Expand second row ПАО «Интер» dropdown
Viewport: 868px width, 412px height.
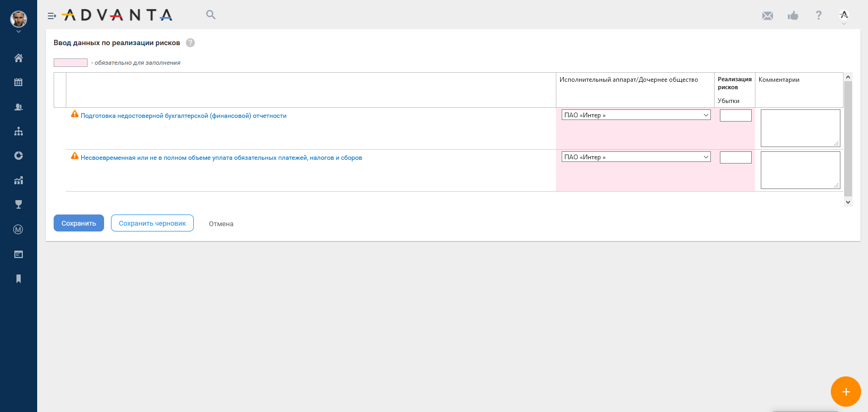pos(635,157)
